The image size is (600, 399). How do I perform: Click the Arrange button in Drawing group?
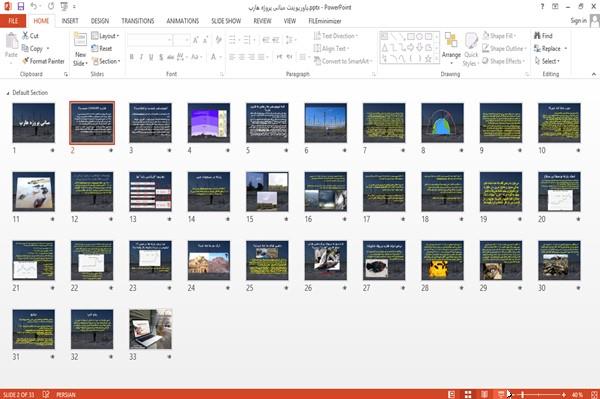pos(451,49)
